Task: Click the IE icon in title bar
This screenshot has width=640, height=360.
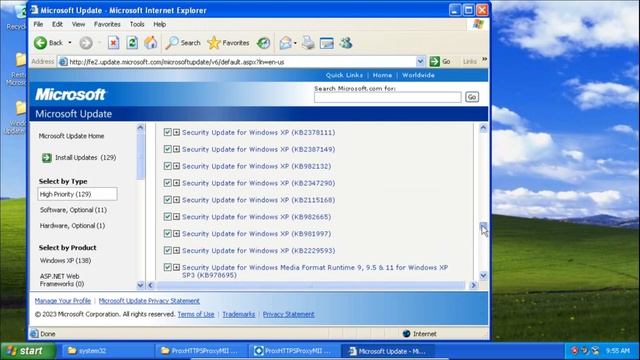Action: [35, 10]
